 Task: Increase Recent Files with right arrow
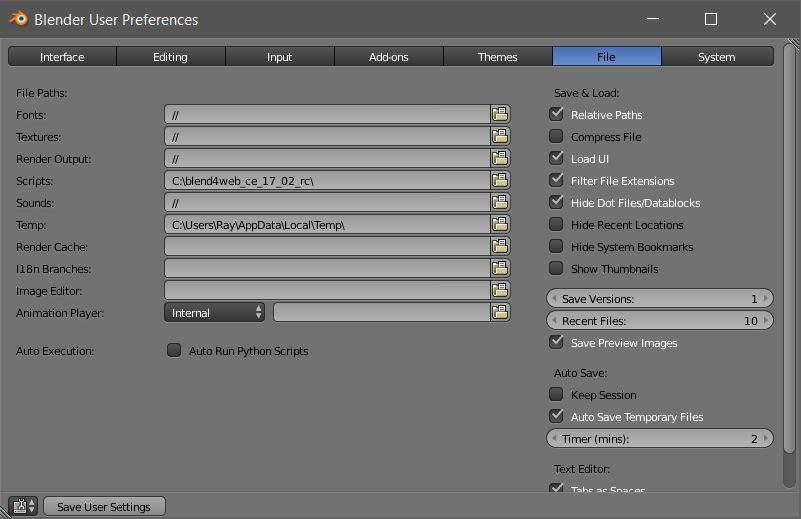[765, 320]
